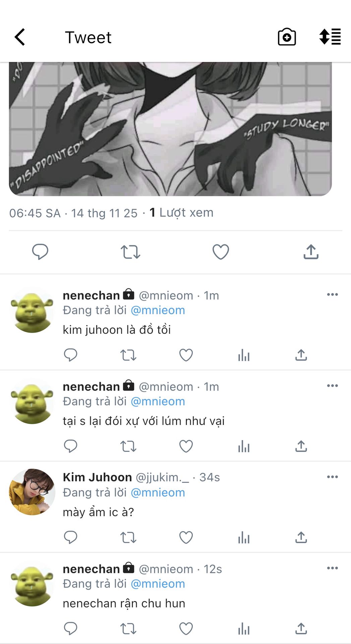Open more options on 'nenechan rận chu hun' reply

332,568
